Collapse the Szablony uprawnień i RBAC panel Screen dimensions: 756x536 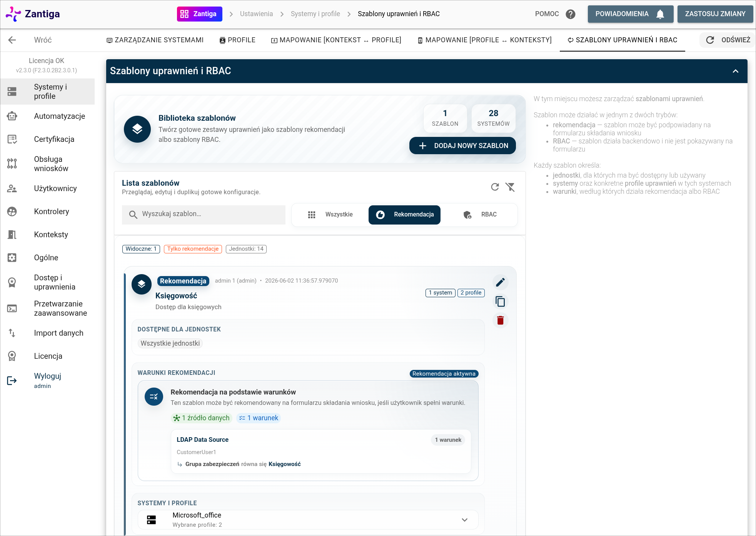[736, 71]
